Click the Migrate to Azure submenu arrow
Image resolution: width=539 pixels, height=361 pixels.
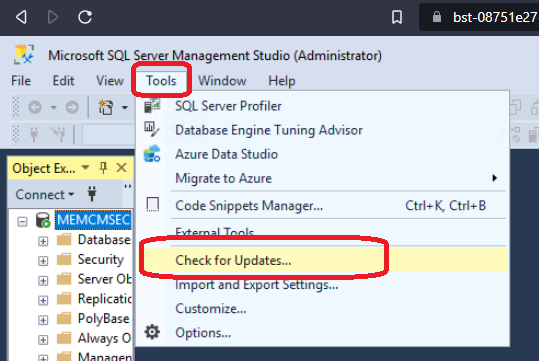click(x=494, y=178)
